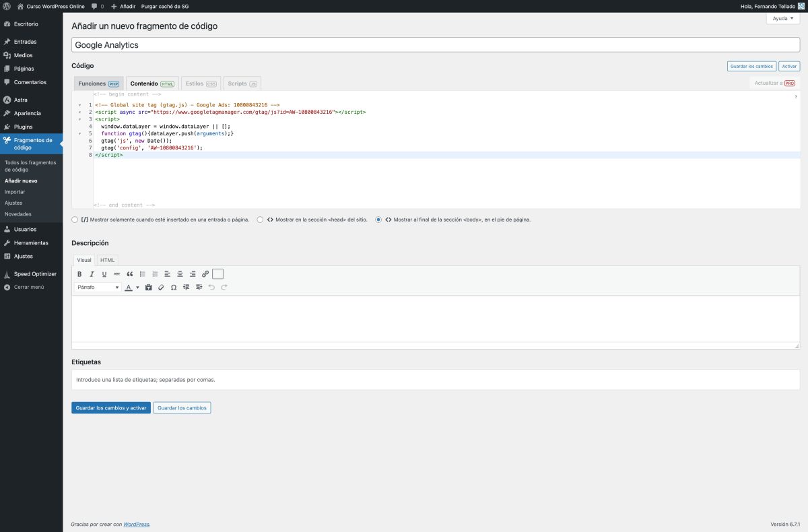
Task: Insert a link using the chain icon
Action: (x=205, y=273)
